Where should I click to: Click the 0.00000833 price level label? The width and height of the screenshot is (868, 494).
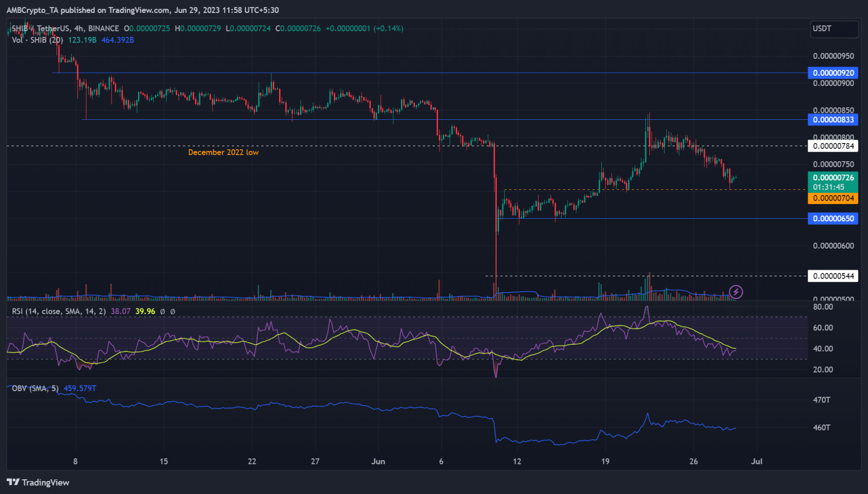(x=832, y=119)
